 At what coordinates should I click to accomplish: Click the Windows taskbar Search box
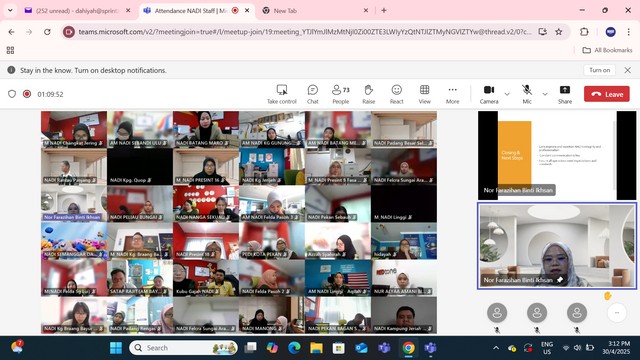(184, 348)
